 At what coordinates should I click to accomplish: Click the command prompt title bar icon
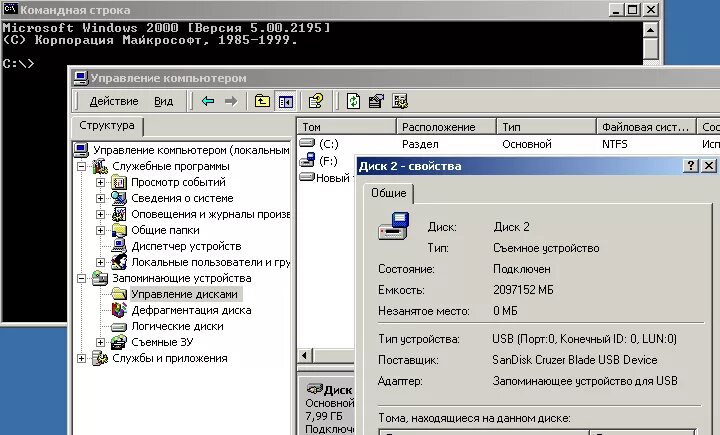point(11,9)
